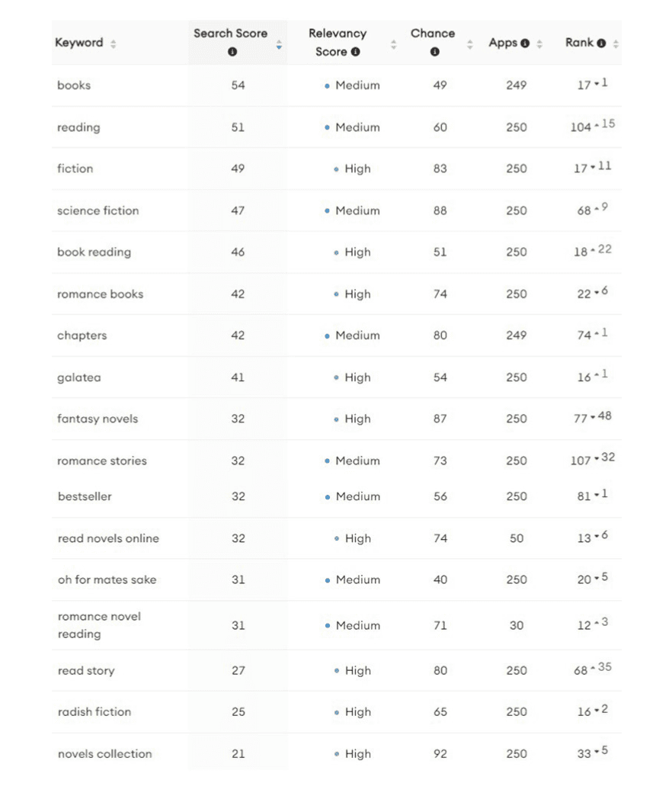Image resolution: width=672 pixels, height=796 pixels.
Task: Click the Apps column info icon
Action: point(525,43)
